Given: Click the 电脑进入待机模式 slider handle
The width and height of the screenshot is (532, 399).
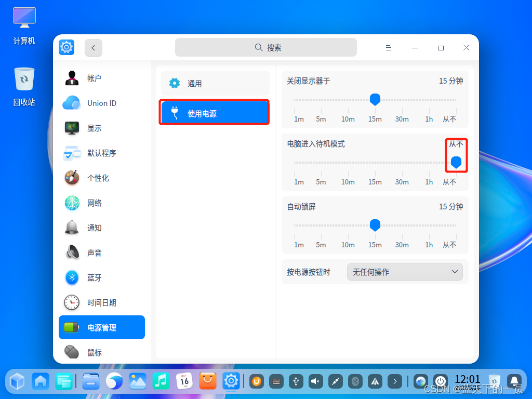Looking at the screenshot, I should coord(456,162).
